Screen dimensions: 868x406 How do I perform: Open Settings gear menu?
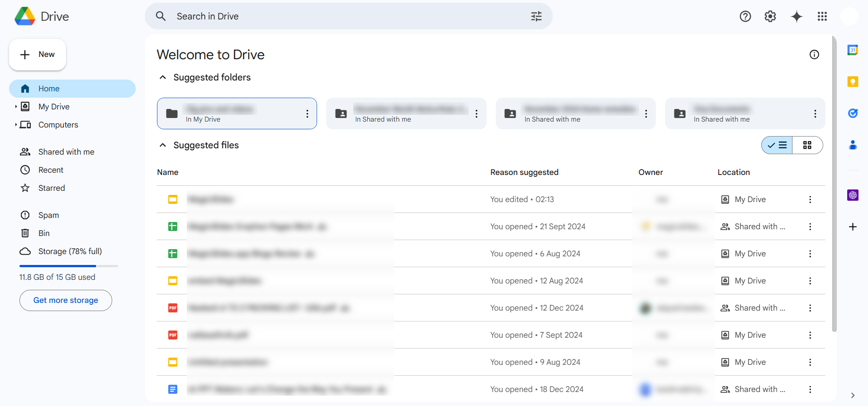click(770, 17)
